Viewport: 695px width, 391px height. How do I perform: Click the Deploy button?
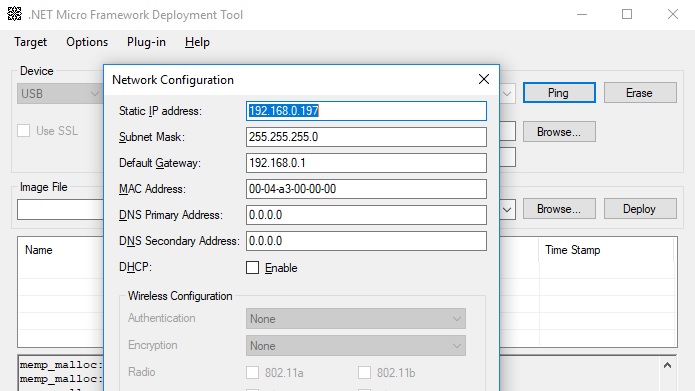click(x=640, y=209)
